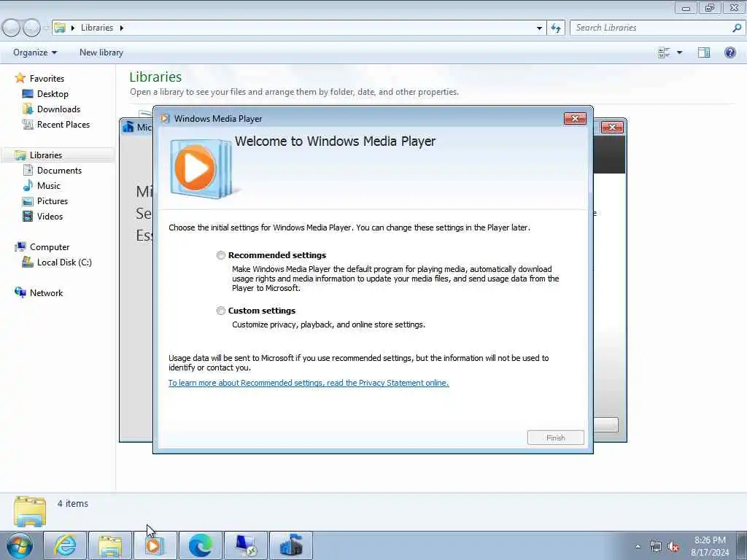Screen dimensions: 747x560
Task: Click the Libraries folder icon in the address bar
Action: point(60,28)
